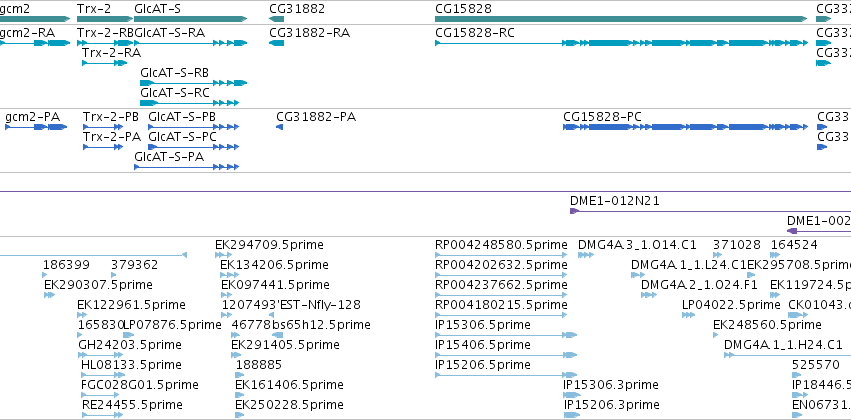Image resolution: width=851 pixels, height=420 pixels.
Task: Click the DMG4A.3_1.O14.C1 EST feature
Action: click(586, 255)
